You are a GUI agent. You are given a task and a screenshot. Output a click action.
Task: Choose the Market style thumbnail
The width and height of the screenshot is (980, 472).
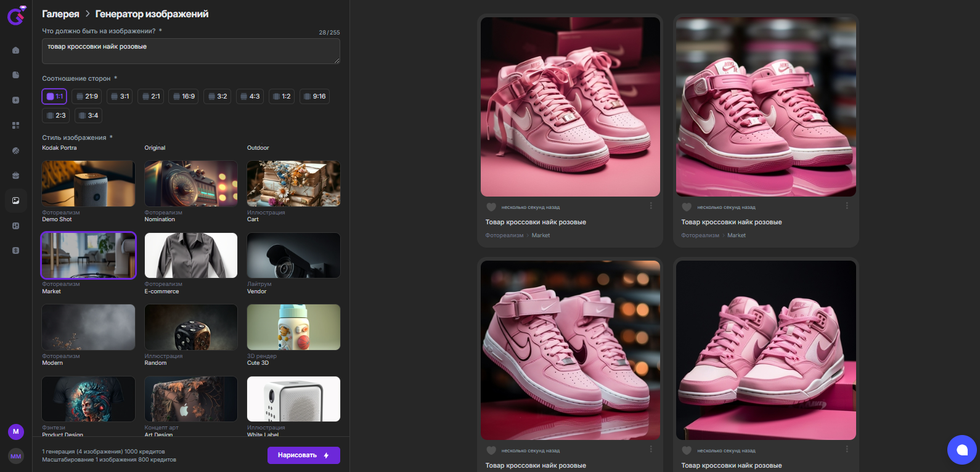tap(88, 256)
